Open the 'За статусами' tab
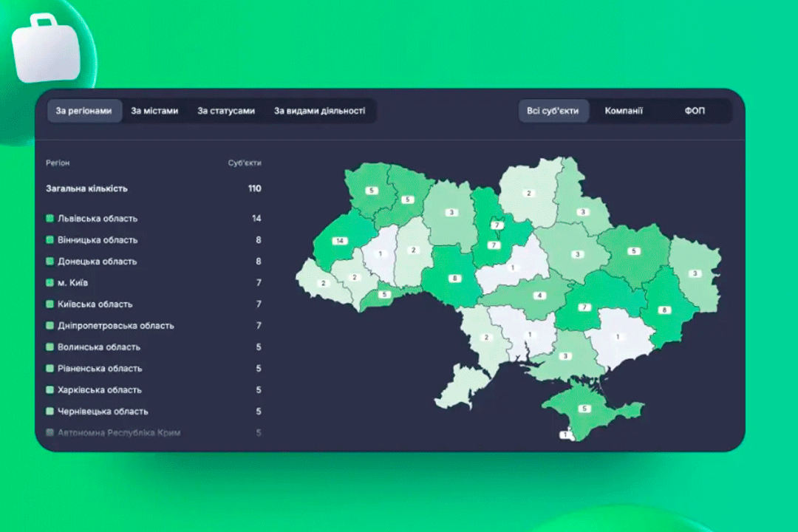This screenshot has height=532, width=798. [226, 111]
